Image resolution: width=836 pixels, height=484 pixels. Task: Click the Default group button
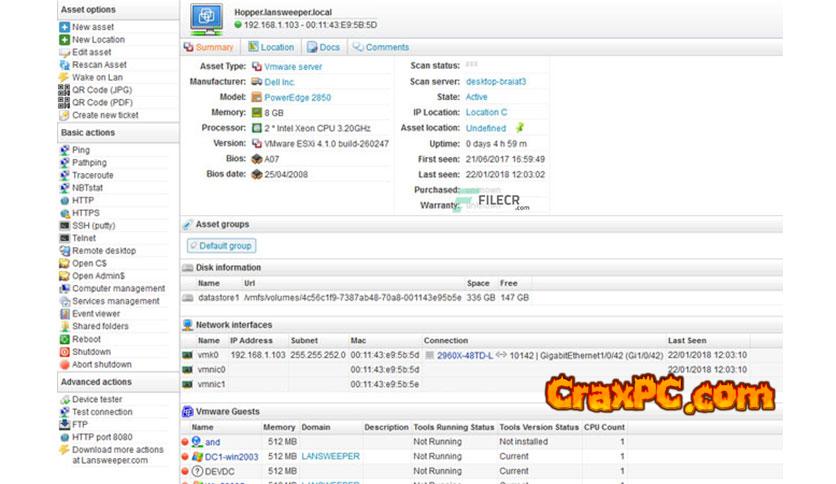(x=221, y=246)
